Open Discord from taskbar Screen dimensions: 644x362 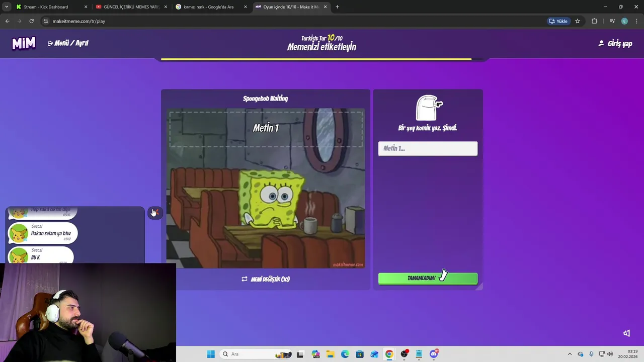[434, 354]
